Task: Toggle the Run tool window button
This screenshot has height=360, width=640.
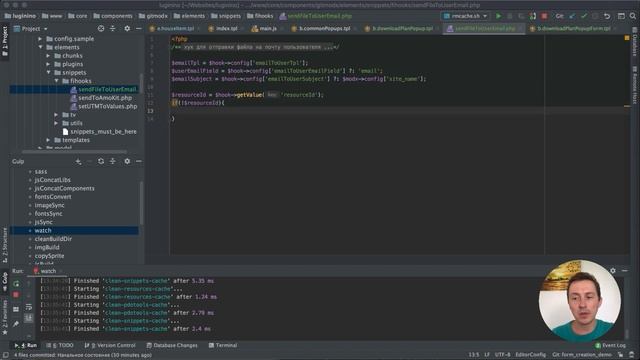Action: click(x=25, y=345)
